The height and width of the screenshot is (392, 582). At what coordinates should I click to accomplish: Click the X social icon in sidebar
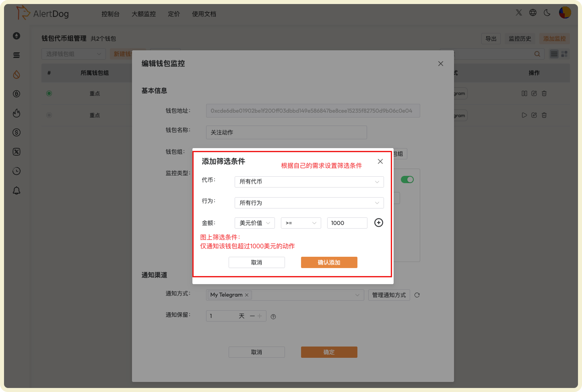click(17, 152)
